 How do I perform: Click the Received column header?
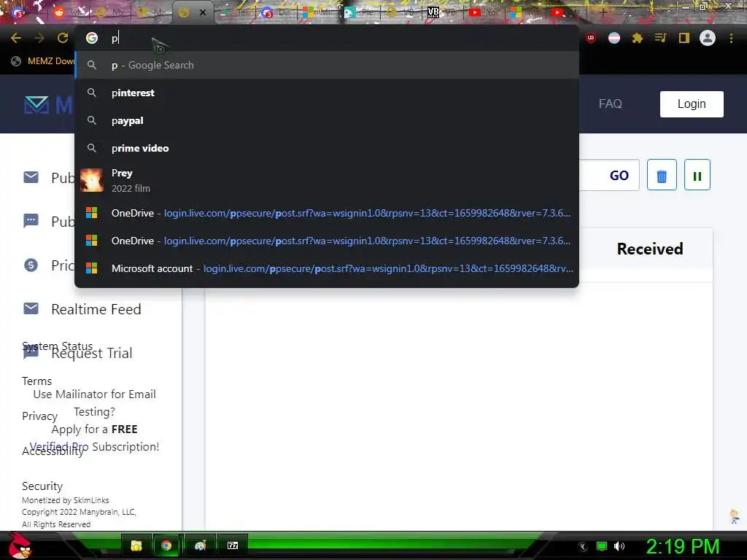tap(650, 249)
